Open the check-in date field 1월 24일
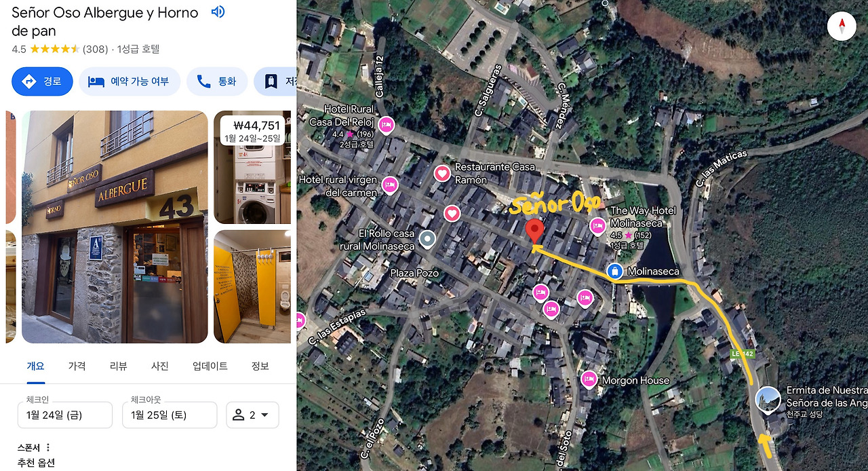Screen dimensions: 868x471 65,415
